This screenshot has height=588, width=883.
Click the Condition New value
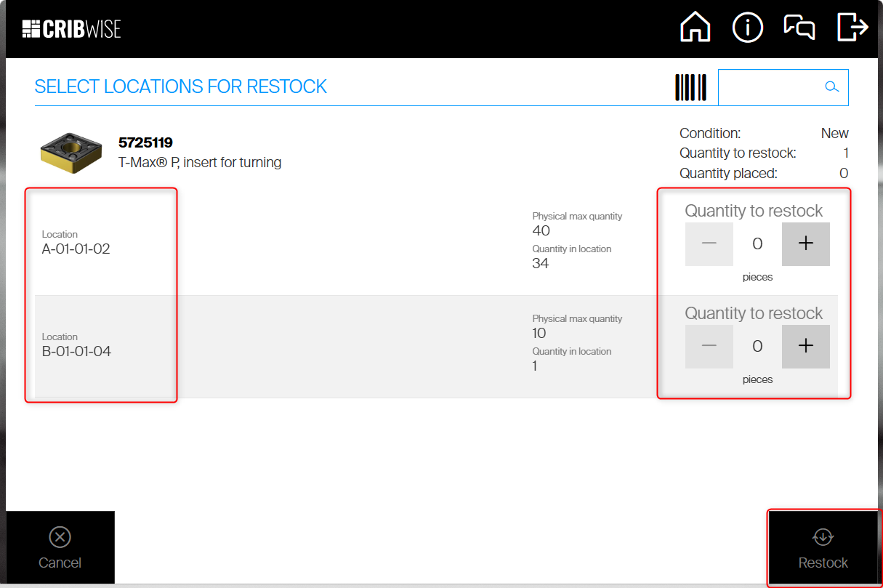(834, 133)
